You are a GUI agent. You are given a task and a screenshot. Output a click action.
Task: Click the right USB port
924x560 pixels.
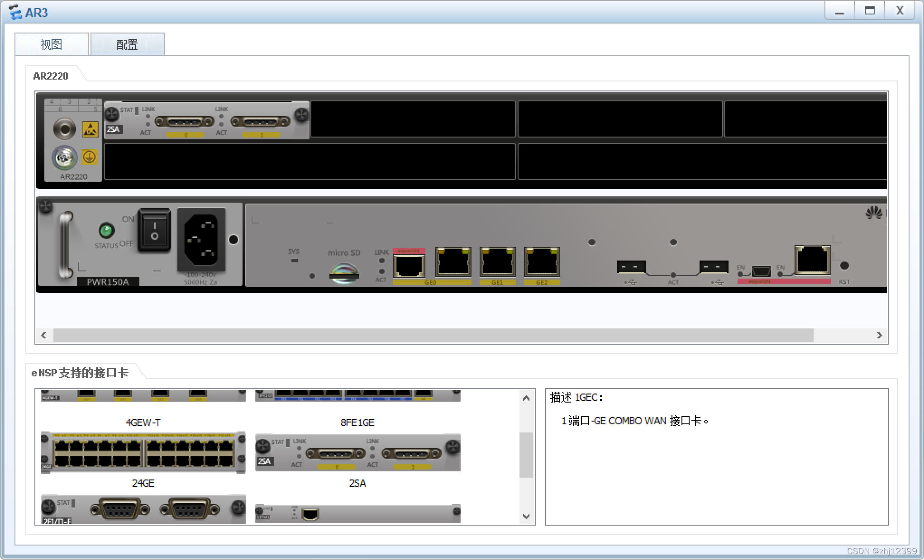click(714, 267)
